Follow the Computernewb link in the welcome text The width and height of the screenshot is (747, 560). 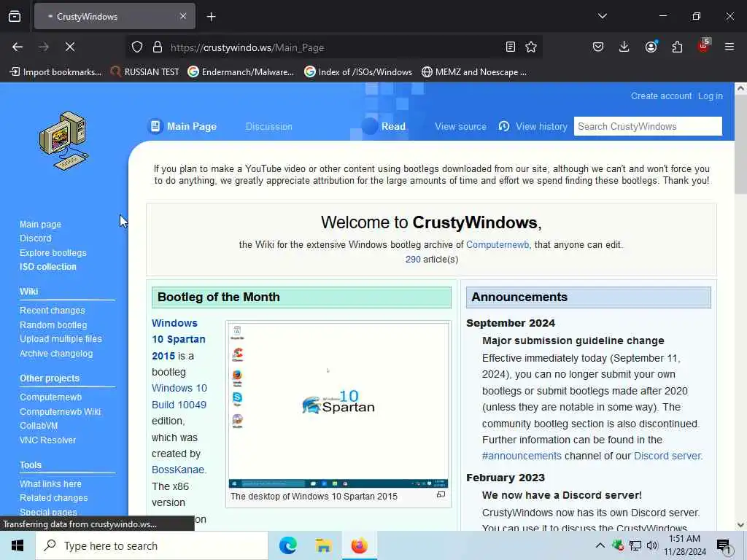point(498,245)
